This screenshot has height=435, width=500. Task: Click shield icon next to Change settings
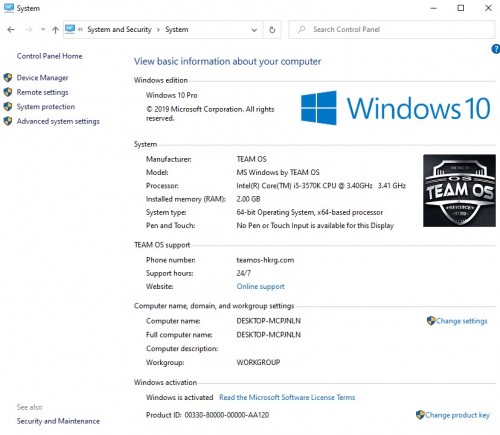coord(431,321)
